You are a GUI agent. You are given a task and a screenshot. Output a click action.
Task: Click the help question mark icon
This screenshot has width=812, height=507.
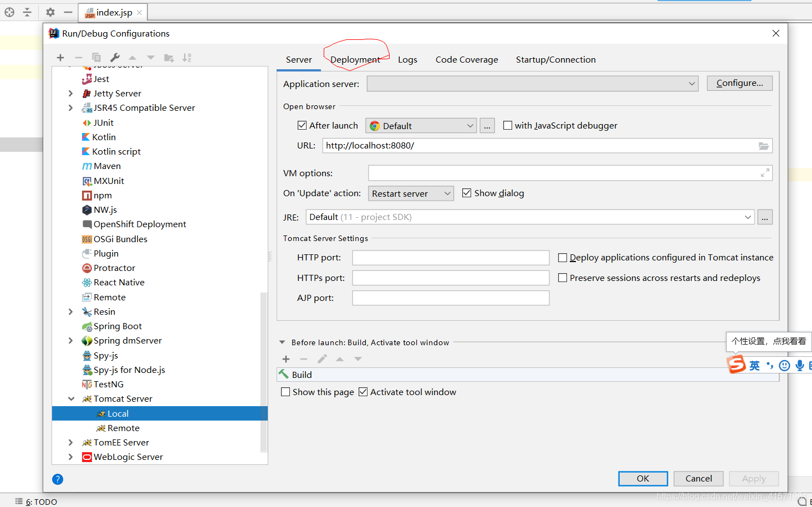pyautogui.click(x=58, y=479)
